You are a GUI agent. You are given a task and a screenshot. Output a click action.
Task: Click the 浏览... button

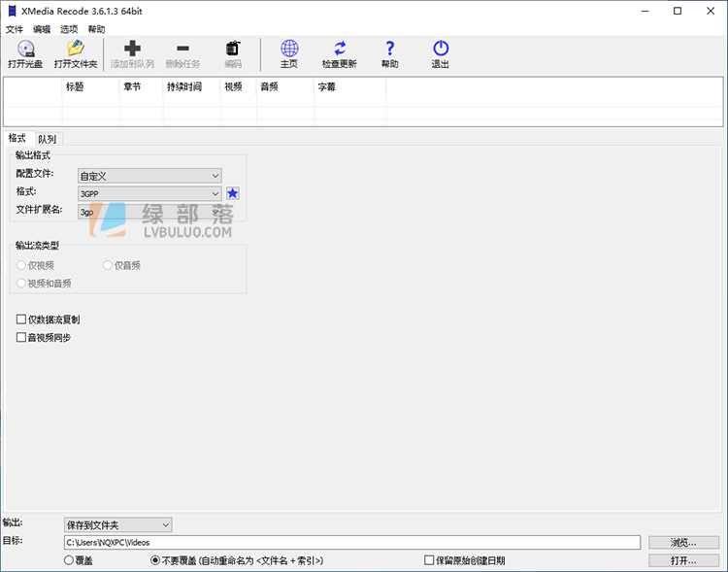(x=683, y=542)
